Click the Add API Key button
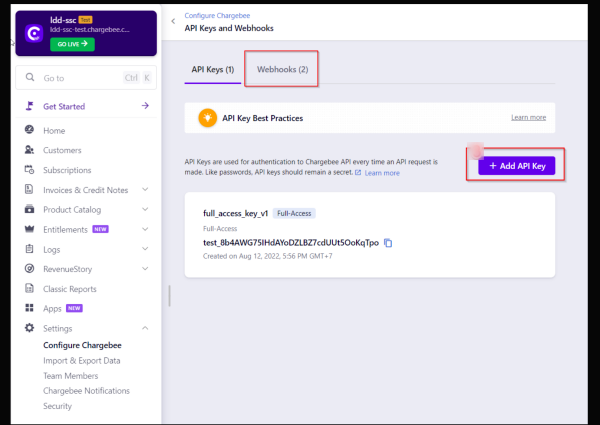 pos(516,166)
